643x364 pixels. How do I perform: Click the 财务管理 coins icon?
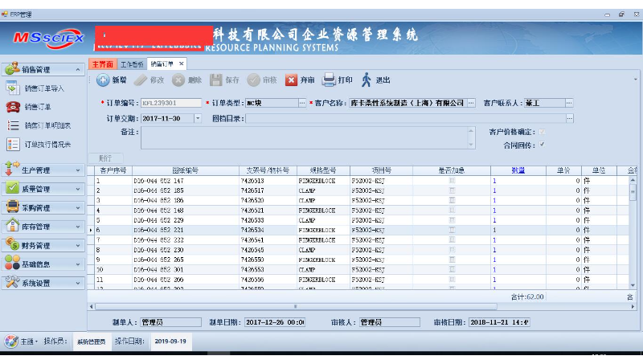12,244
